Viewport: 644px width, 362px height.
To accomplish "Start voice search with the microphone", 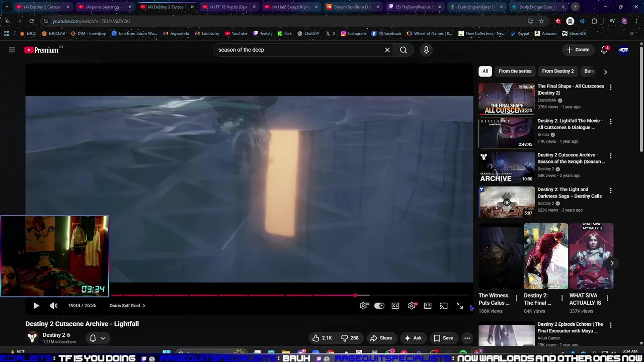I will tap(426, 50).
